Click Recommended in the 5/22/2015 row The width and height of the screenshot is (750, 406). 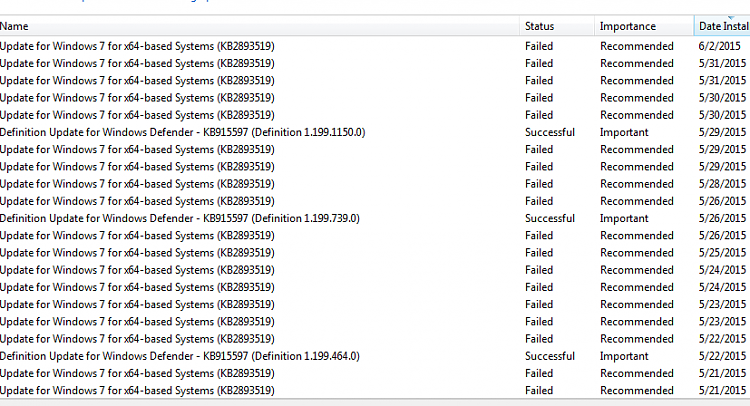[x=637, y=339]
